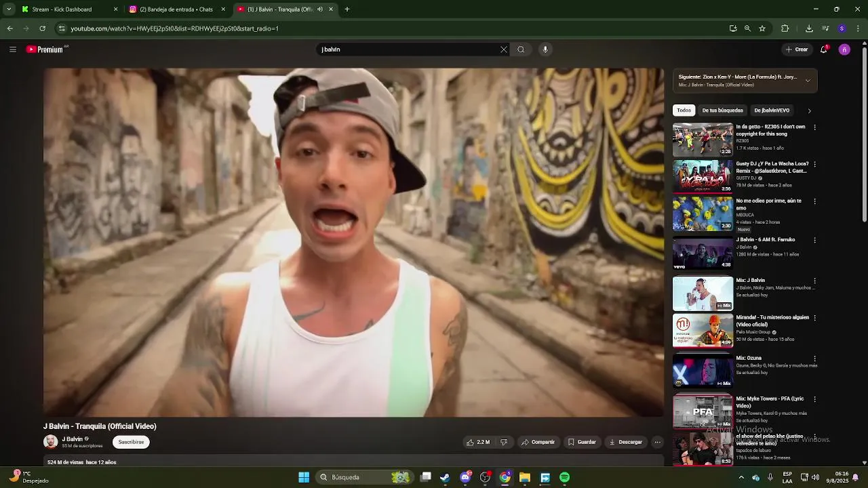The height and width of the screenshot is (488, 868).
Task: Open Spotify from the taskbar
Action: point(564,477)
